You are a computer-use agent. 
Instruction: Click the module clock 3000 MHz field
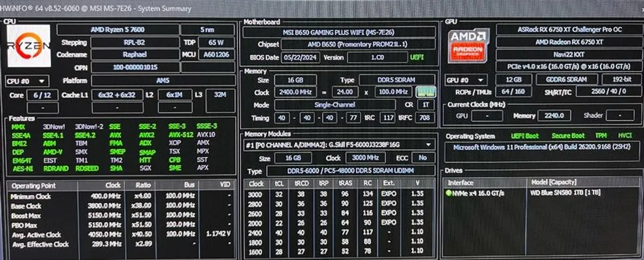tap(365, 158)
